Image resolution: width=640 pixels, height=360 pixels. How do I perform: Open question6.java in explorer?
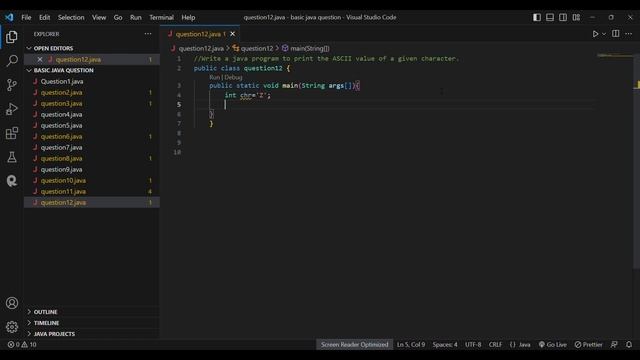pyautogui.click(x=91, y=136)
